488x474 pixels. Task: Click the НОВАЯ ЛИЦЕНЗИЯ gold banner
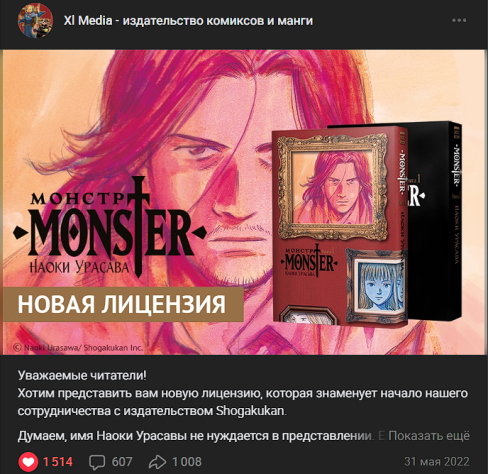click(x=123, y=304)
